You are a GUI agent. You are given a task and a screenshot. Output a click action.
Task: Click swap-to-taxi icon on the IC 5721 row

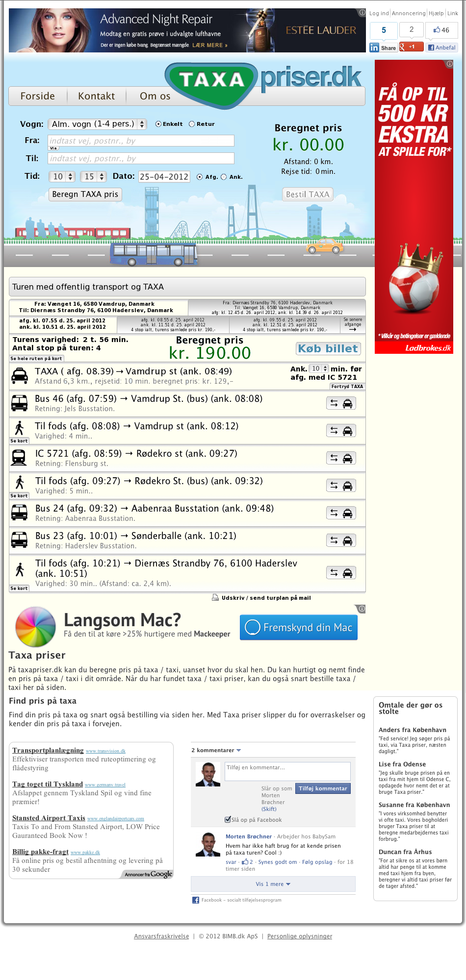point(341,458)
